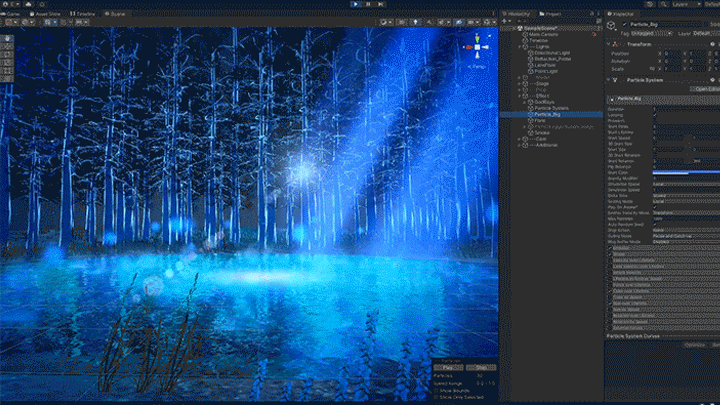
Task: Click the Pause button in top toolbar
Action: (368, 4)
